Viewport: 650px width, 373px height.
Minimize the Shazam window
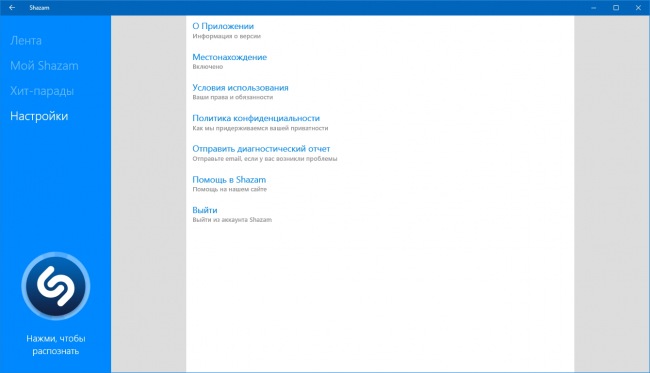(x=594, y=7)
